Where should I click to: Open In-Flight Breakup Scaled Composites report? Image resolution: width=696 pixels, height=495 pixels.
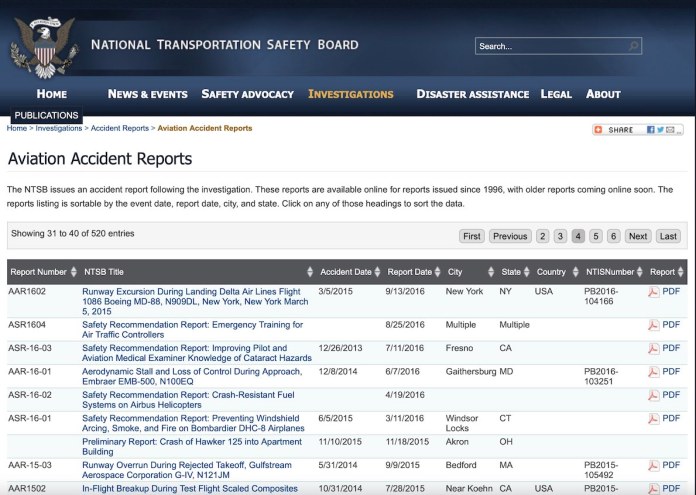[x=190, y=489]
